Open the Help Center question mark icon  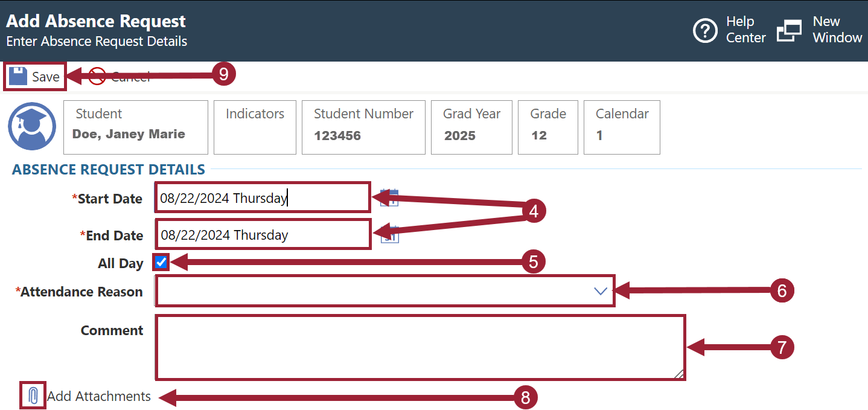click(705, 30)
